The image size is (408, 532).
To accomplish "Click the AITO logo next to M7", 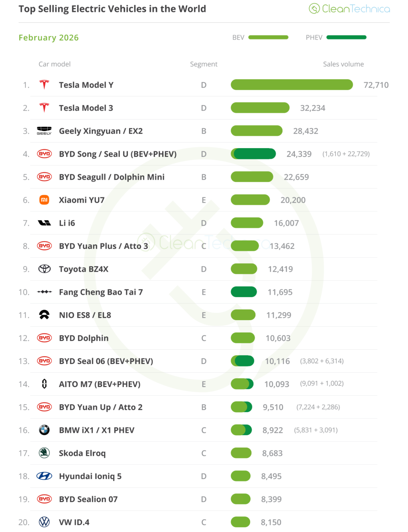I will pyautogui.click(x=44, y=384).
